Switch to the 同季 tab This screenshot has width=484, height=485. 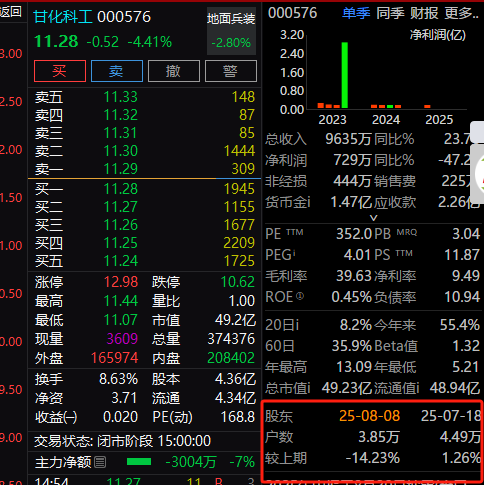[x=390, y=13]
